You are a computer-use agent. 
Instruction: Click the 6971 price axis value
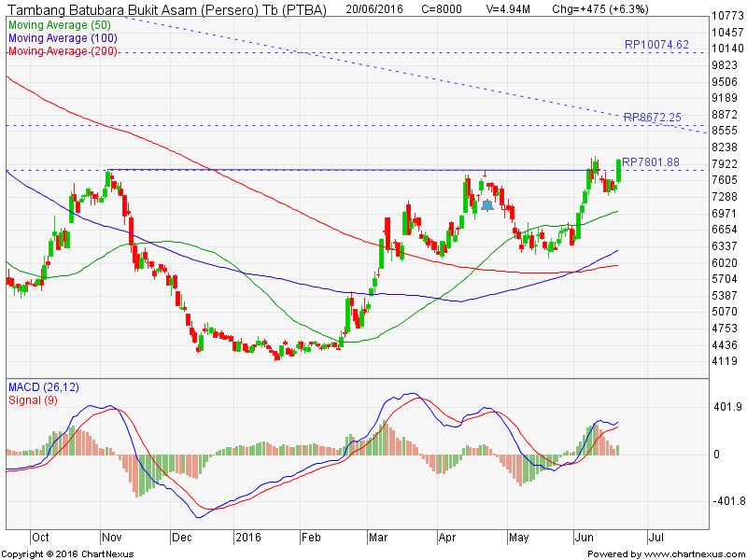(725, 214)
